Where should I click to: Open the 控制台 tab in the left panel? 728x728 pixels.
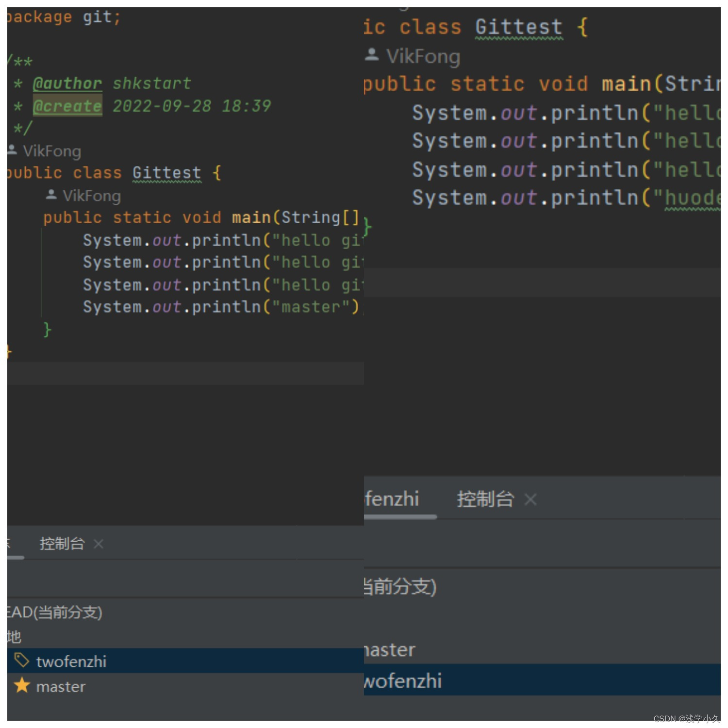62,544
